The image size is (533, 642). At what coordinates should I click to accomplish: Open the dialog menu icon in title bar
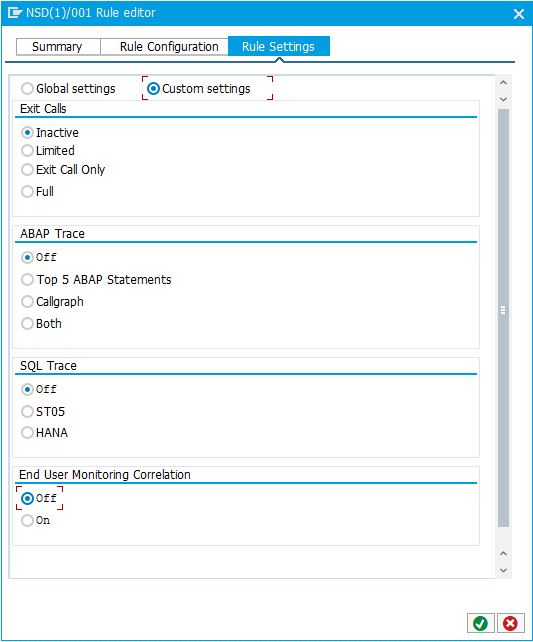point(15,13)
